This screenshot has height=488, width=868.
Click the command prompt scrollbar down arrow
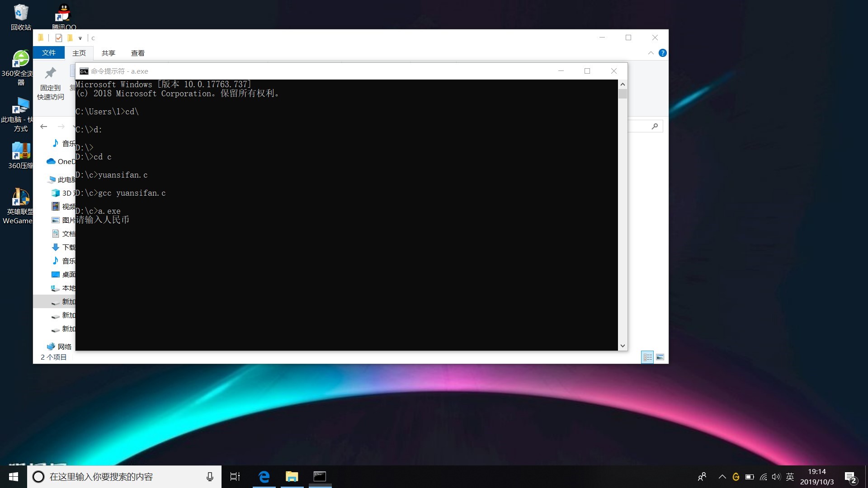623,346
